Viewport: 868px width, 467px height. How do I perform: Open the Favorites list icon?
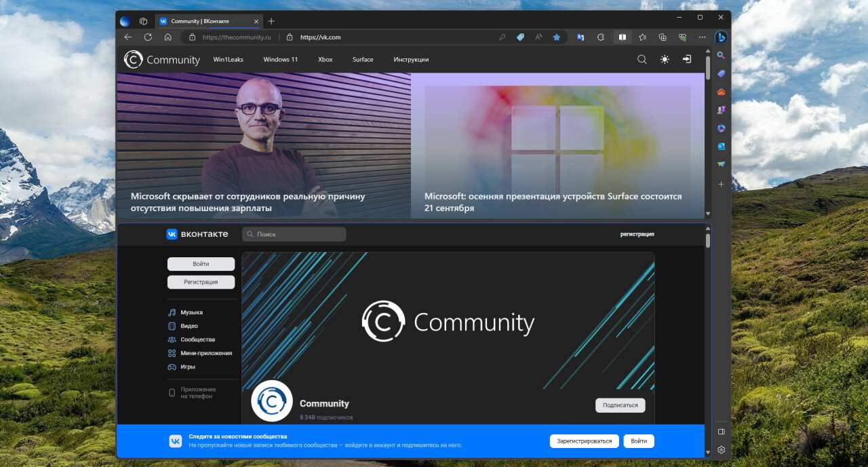tap(642, 37)
